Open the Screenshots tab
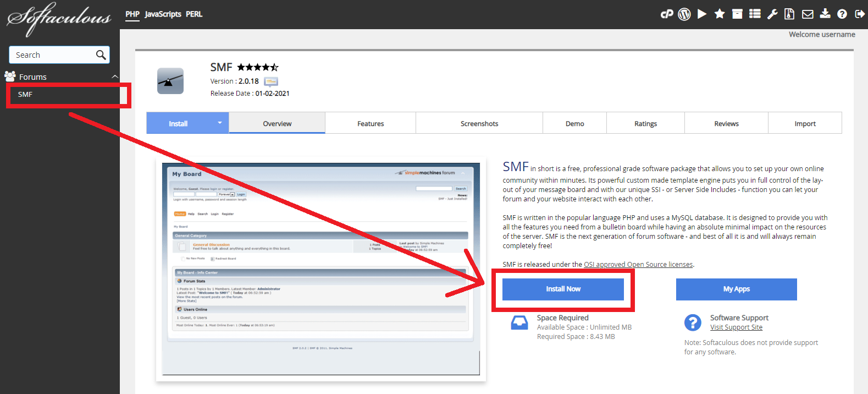The image size is (868, 394). (x=479, y=124)
